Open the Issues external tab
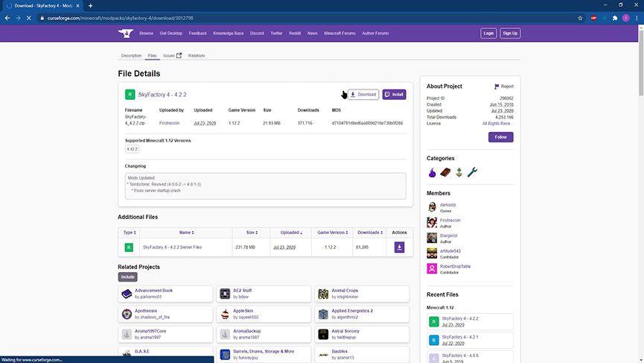The width and height of the screenshot is (644, 363). (172, 55)
